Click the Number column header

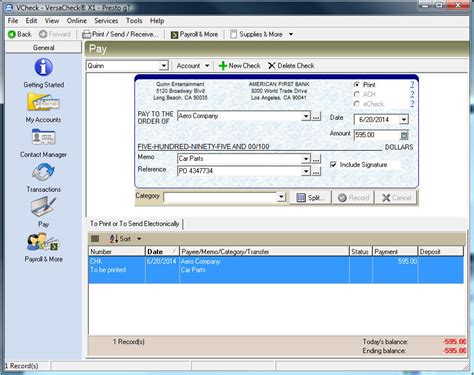point(117,252)
